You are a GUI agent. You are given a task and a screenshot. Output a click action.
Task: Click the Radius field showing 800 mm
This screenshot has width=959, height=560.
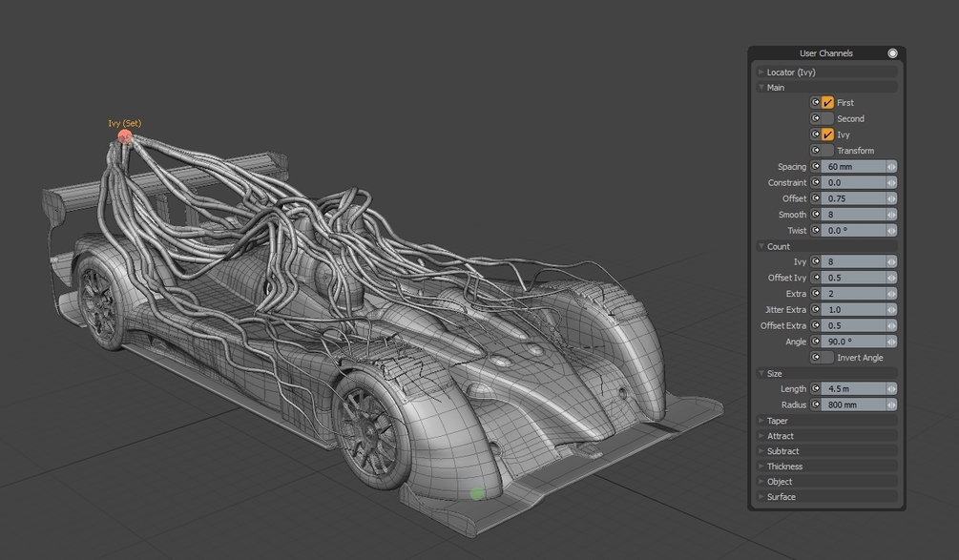pyautogui.click(x=853, y=404)
